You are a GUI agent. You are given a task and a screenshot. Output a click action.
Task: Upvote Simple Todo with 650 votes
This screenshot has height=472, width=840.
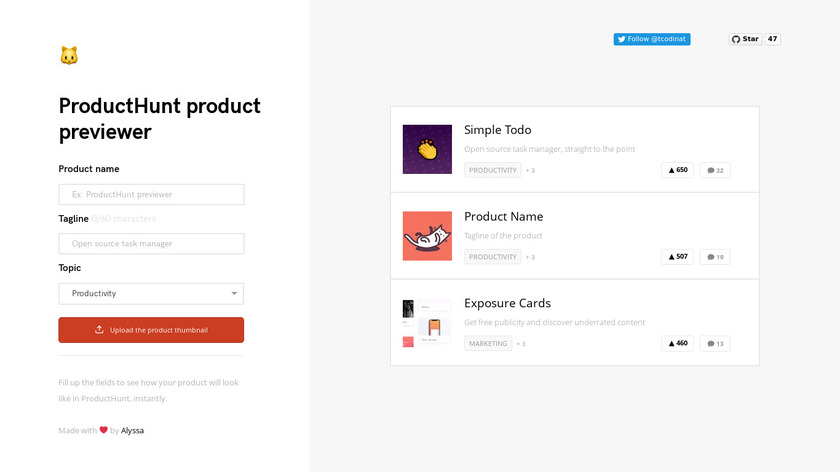[x=677, y=170]
